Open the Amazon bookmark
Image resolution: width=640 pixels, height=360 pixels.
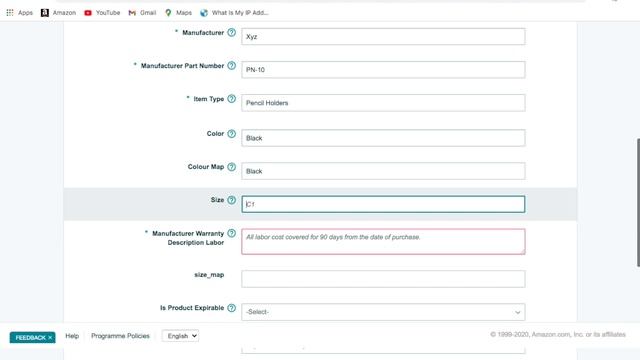[x=58, y=13]
